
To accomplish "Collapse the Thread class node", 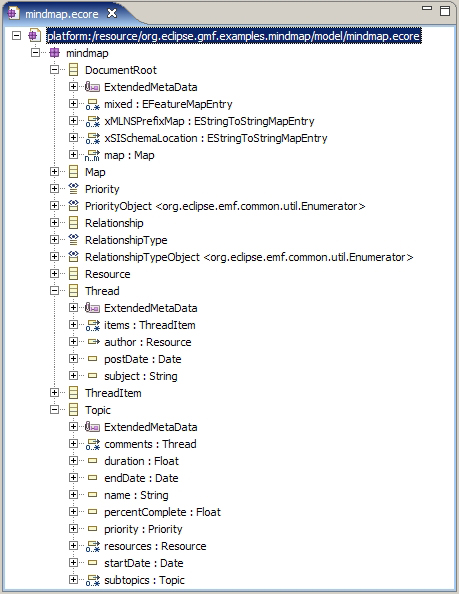I will pyautogui.click(x=54, y=290).
